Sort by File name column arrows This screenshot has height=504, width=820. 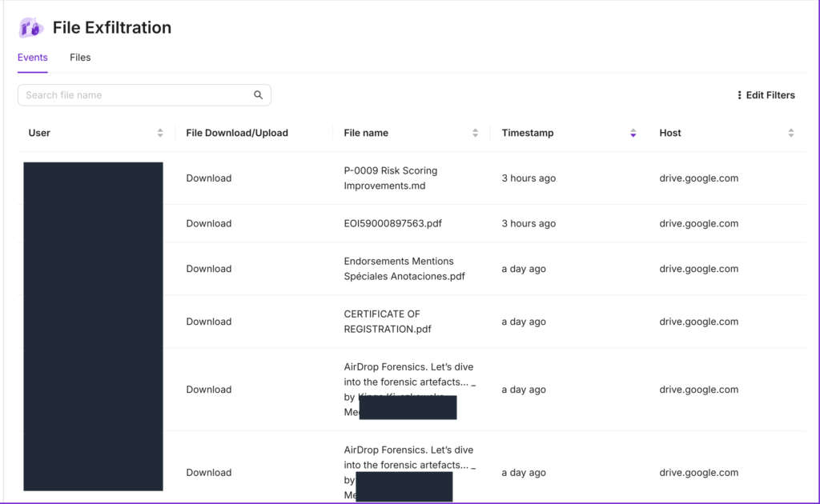tap(476, 133)
